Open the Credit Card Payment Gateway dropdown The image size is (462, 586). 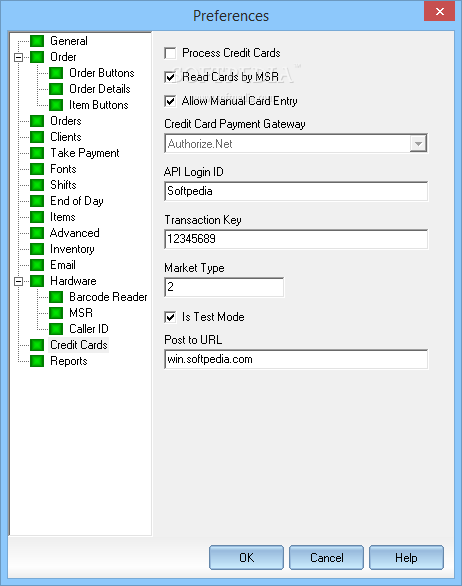418,144
